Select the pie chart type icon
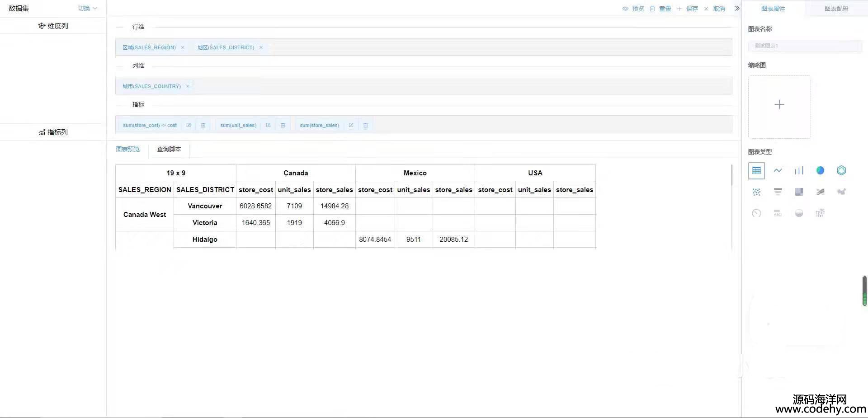Viewport: 868px width, 418px height. pos(820,170)
